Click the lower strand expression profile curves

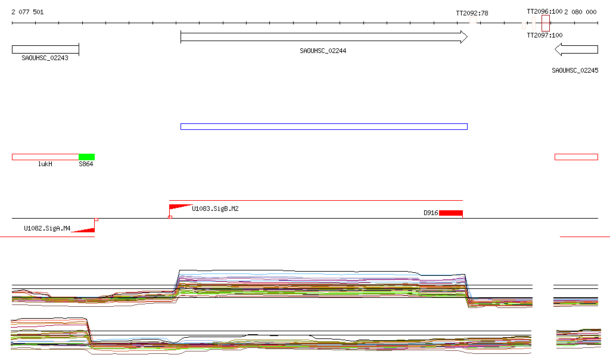pos(298,344)
